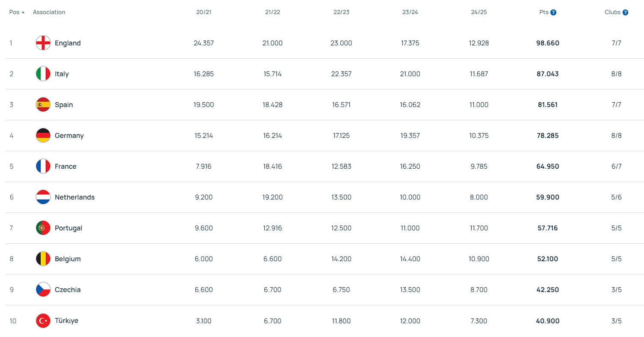644x337 pixels.
Task: Click the Clubs column header label
Action: tap(612, 12)
